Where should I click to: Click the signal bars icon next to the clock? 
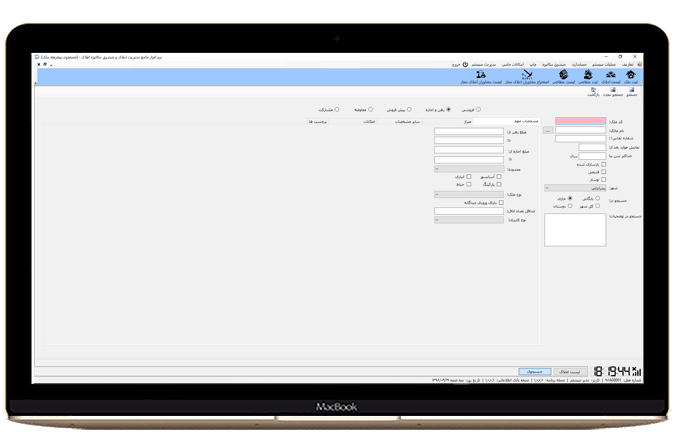[636, 371]
